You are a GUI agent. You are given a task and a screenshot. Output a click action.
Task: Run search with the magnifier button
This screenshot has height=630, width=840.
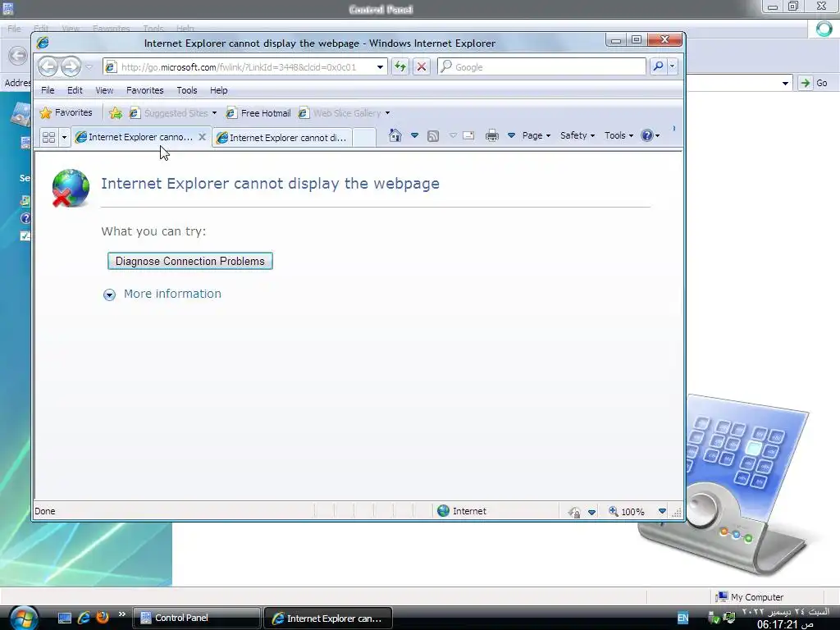(658, 66)
